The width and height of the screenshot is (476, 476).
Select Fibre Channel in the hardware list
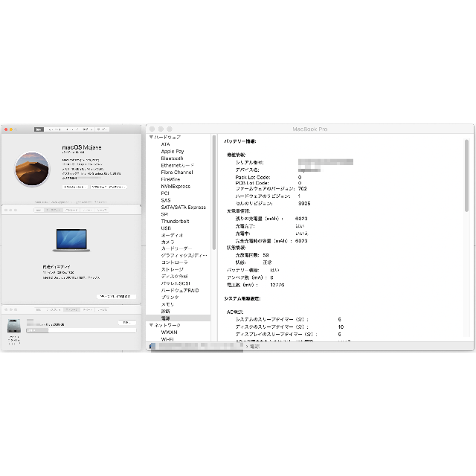177,172
